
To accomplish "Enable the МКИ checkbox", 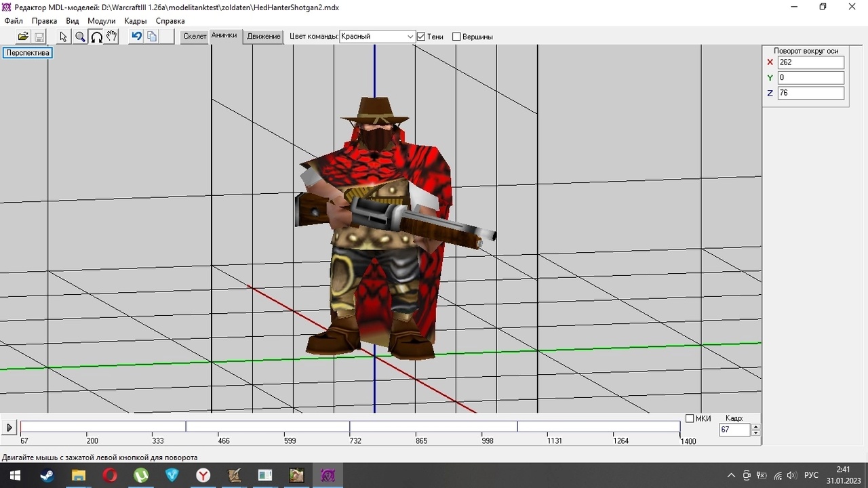I will [690, 418].
